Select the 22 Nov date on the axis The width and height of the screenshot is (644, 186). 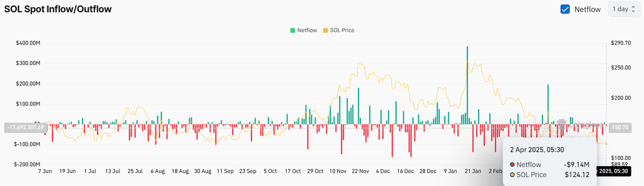tap(360, 171)
